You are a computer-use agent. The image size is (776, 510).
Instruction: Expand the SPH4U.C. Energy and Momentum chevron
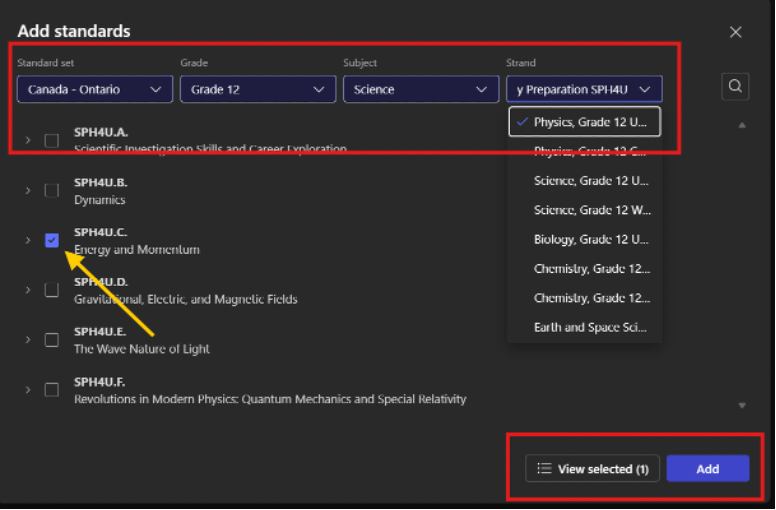point(28,240)
